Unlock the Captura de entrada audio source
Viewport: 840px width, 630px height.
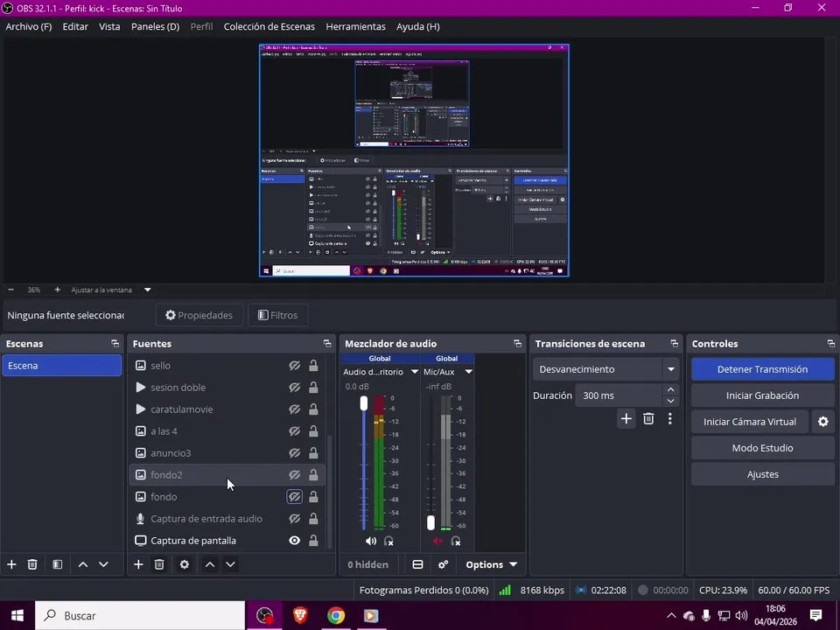click(313, 519)
